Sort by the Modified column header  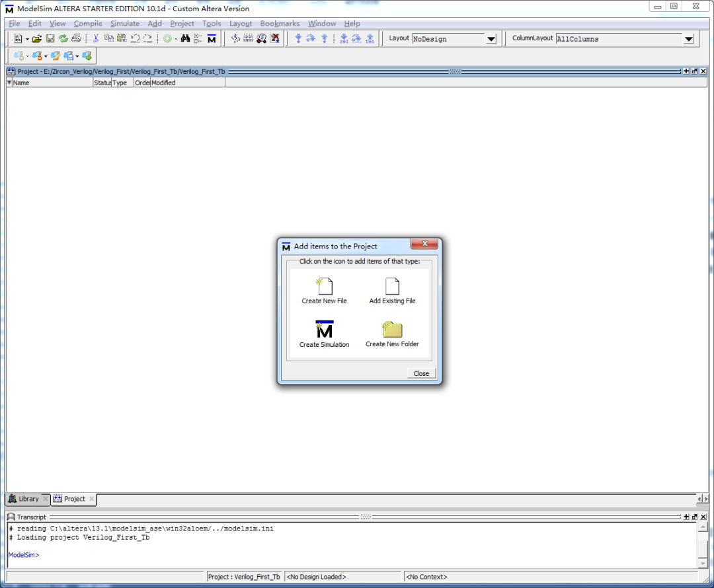coord(188,83)
